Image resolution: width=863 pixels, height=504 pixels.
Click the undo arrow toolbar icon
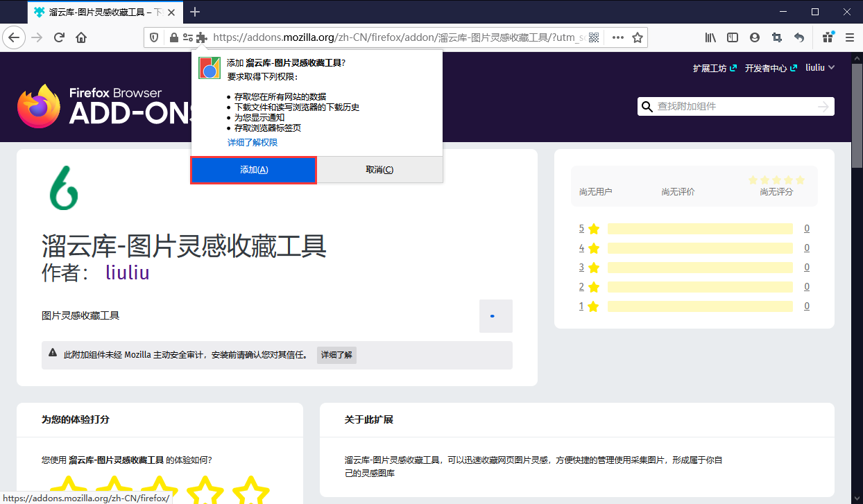pos(799,37)
